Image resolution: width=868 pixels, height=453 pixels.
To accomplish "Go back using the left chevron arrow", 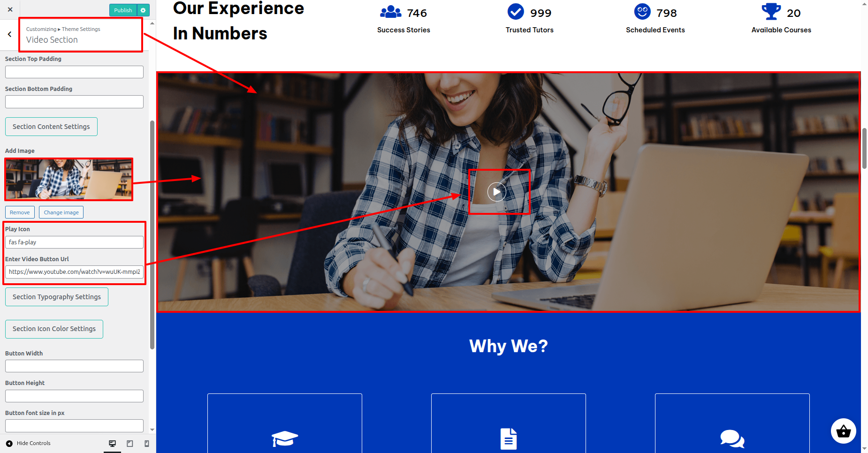I will point(9,34).
